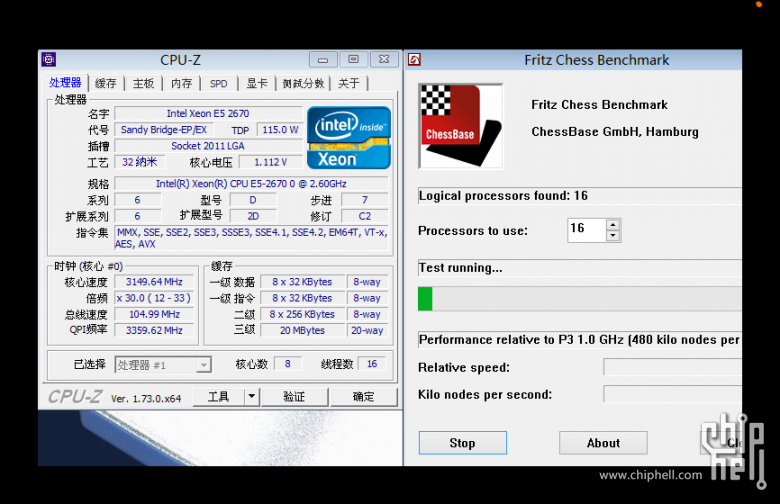Click the 1.112 V core voltage value
780x504 pixels.
271,162
